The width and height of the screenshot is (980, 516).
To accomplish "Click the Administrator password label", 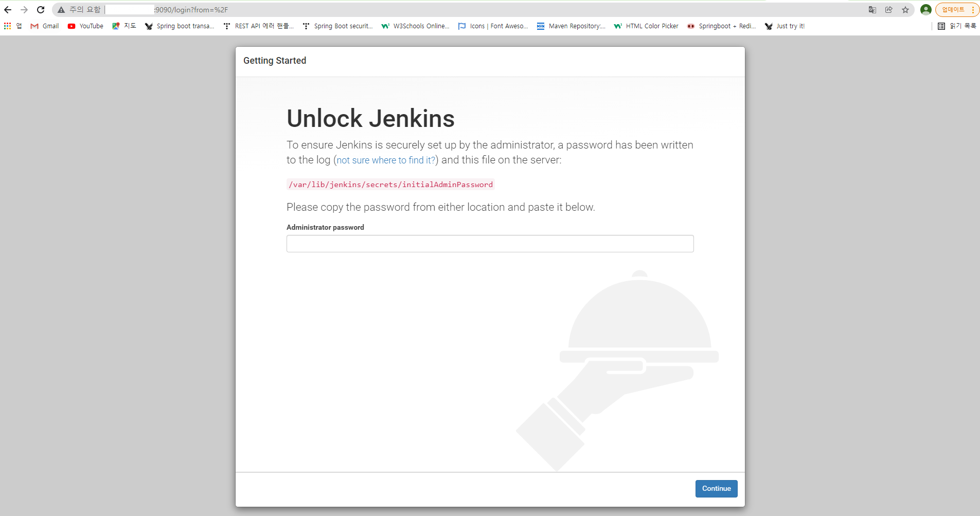I will (x=325, y=227).
